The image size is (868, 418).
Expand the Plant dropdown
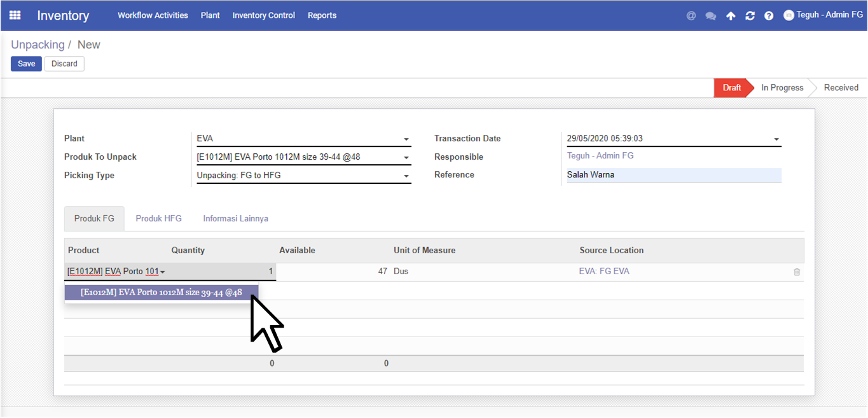point(406,139)
